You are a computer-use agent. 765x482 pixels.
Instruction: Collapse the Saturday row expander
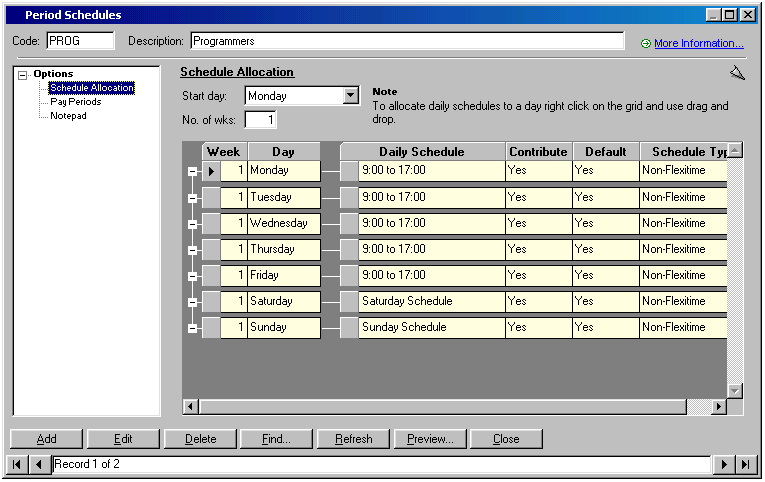[x=192, y=302]
